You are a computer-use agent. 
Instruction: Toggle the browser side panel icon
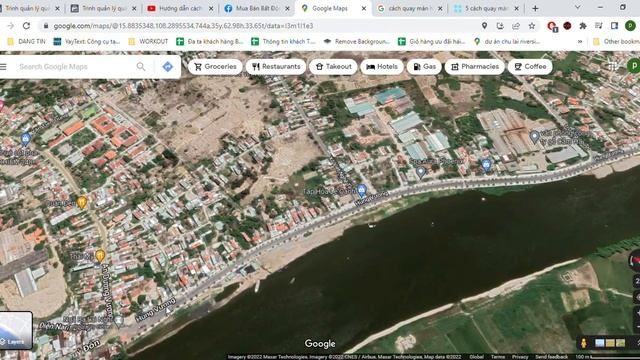pos(614,26)
